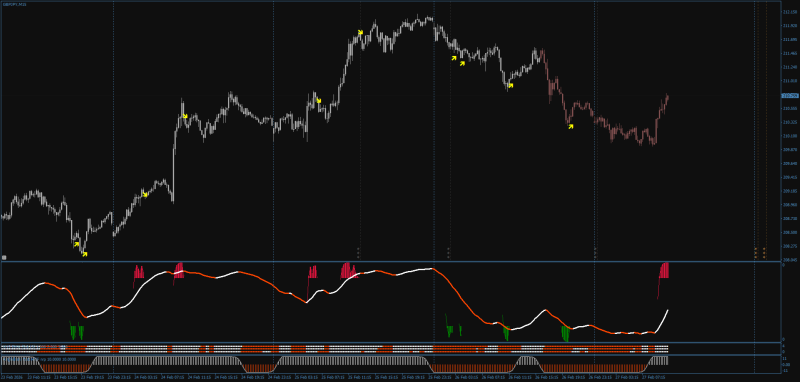This screenshot has height=382, width=800.
Task: Click the 208.500 price scale value
Action: coord(789,232)
